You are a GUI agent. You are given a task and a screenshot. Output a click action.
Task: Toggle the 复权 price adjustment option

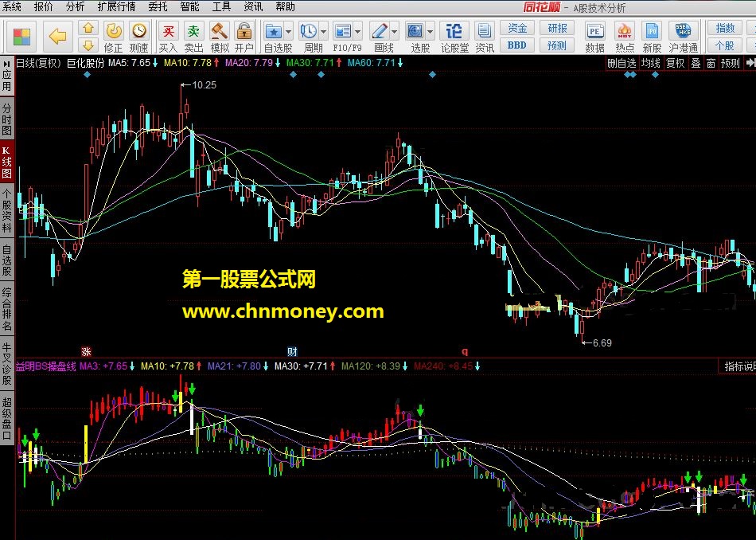point(675,63)
